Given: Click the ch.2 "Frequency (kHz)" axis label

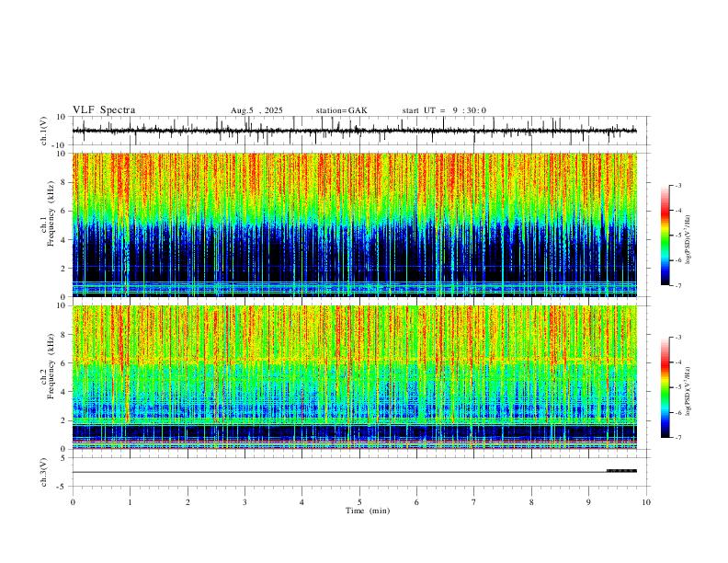Looking at the screenshot, I should tap(51, 365).
